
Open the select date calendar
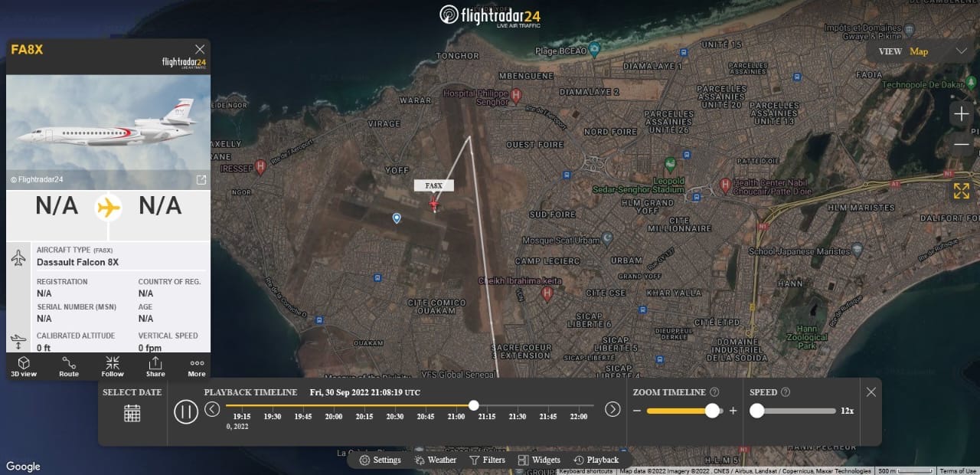pos(132,413)
